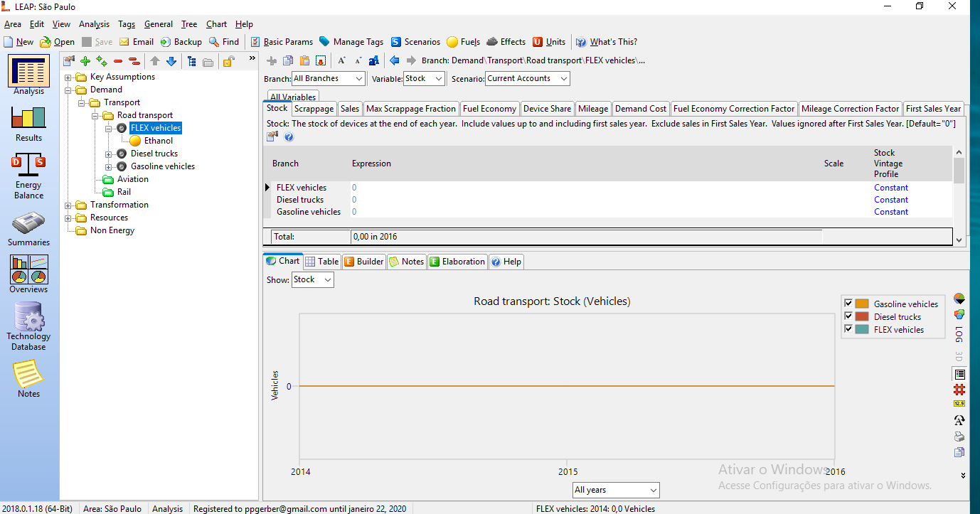This screenshot has width=980, height=514.
Task: Click Gasoline vehicles orange color swatch
Action: [x=862, y=304]
